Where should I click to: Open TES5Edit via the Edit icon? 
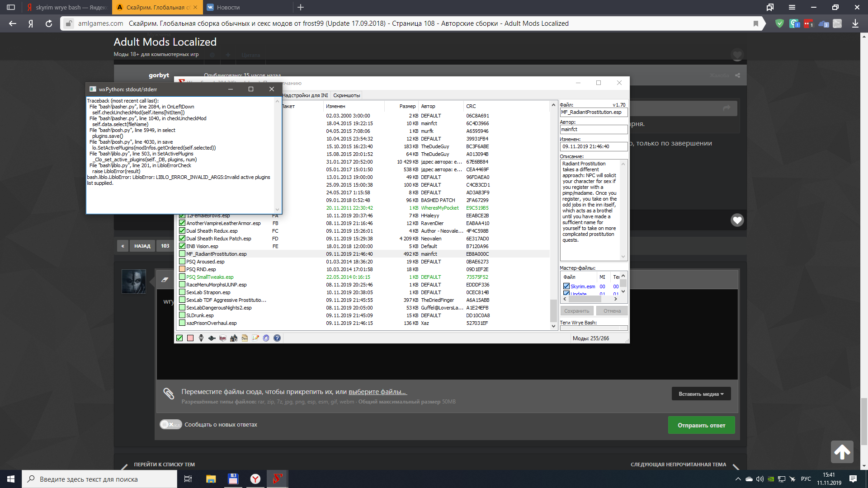(223, 338)
